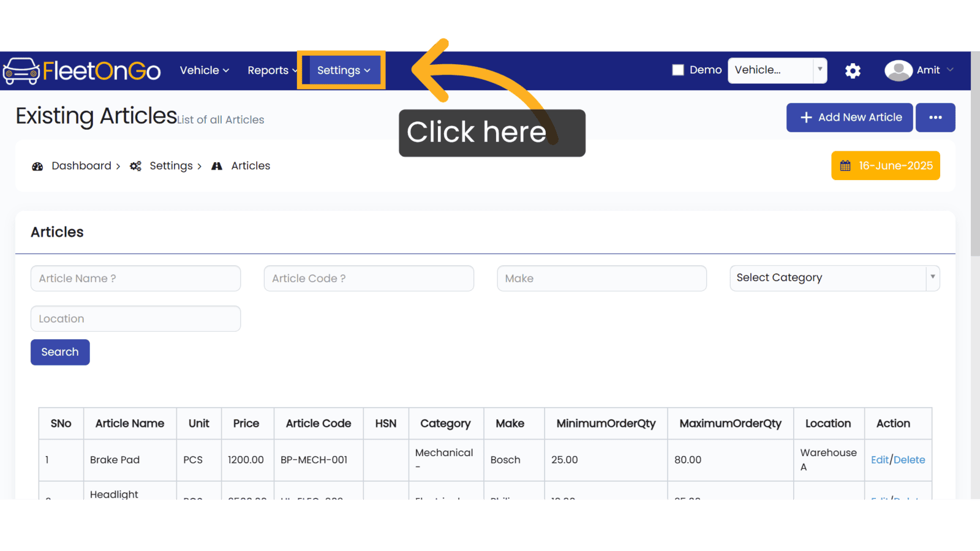
Task: Open the Vehicle menu
Action: 205,70
